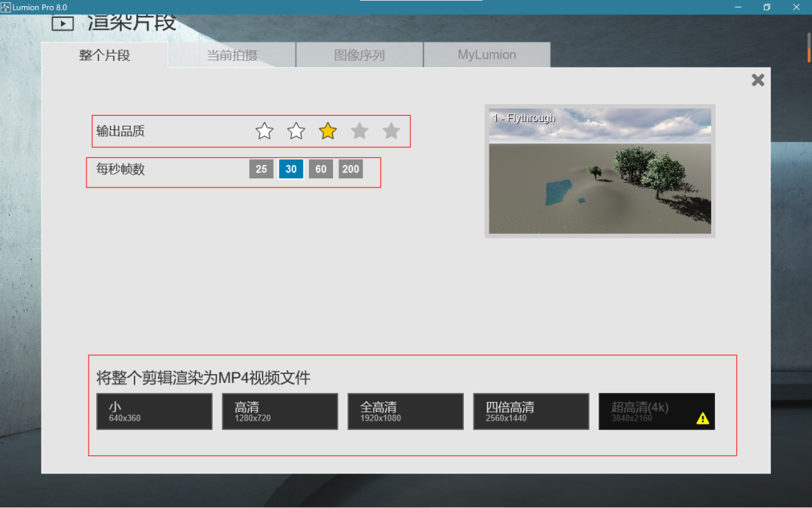Click the Lumion Pro app icon in title bar
The image size is (812, 508).
coord(5,8)
